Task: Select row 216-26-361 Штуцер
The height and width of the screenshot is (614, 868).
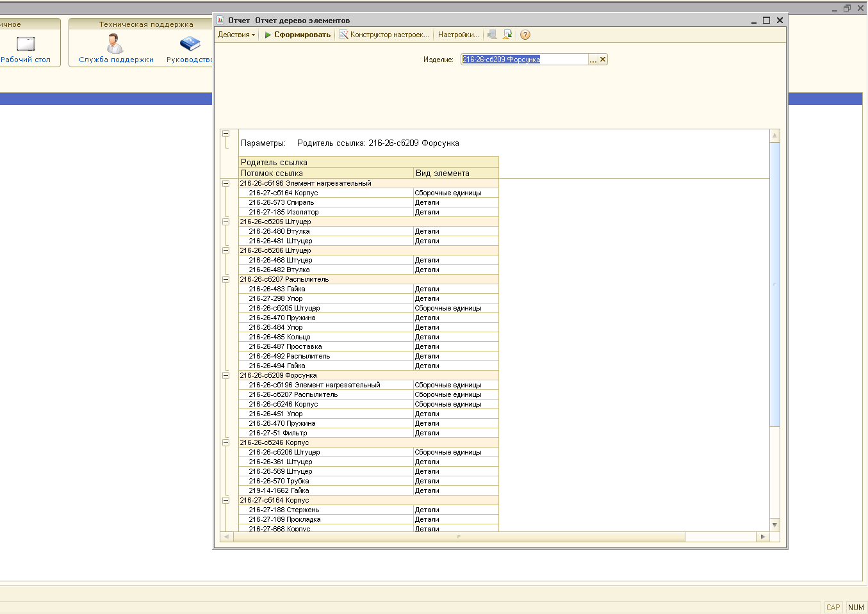Action: pos(368,462)
